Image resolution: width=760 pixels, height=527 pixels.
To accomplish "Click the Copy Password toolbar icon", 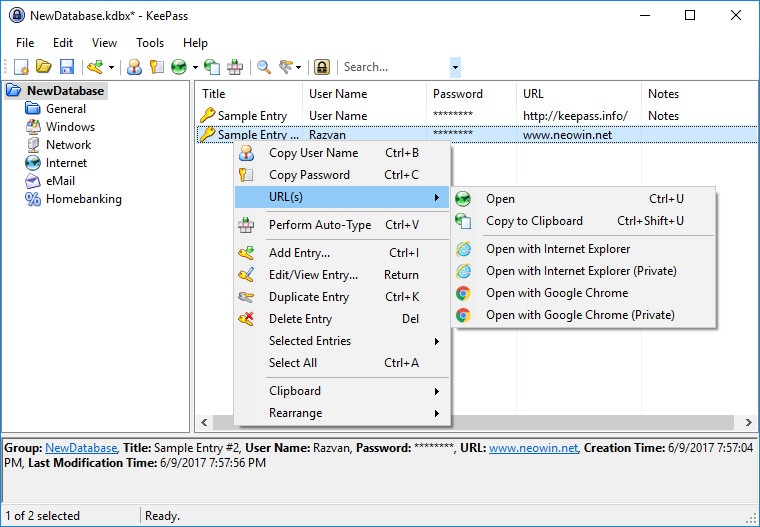I will [x=157, y=67].
